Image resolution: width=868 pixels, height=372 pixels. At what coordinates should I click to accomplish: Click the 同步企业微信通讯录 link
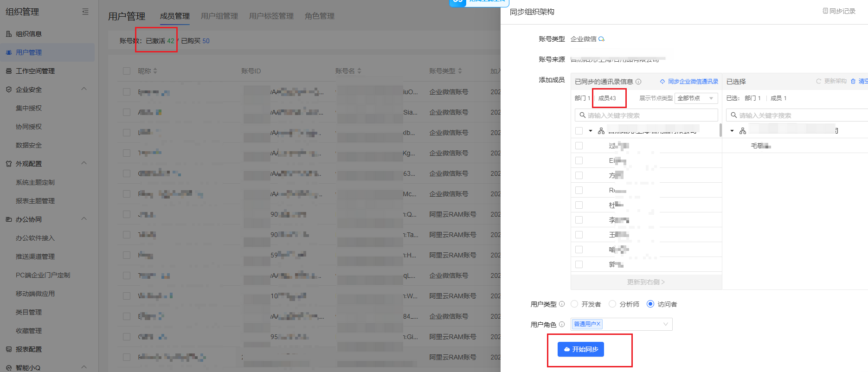click(689, 82)
